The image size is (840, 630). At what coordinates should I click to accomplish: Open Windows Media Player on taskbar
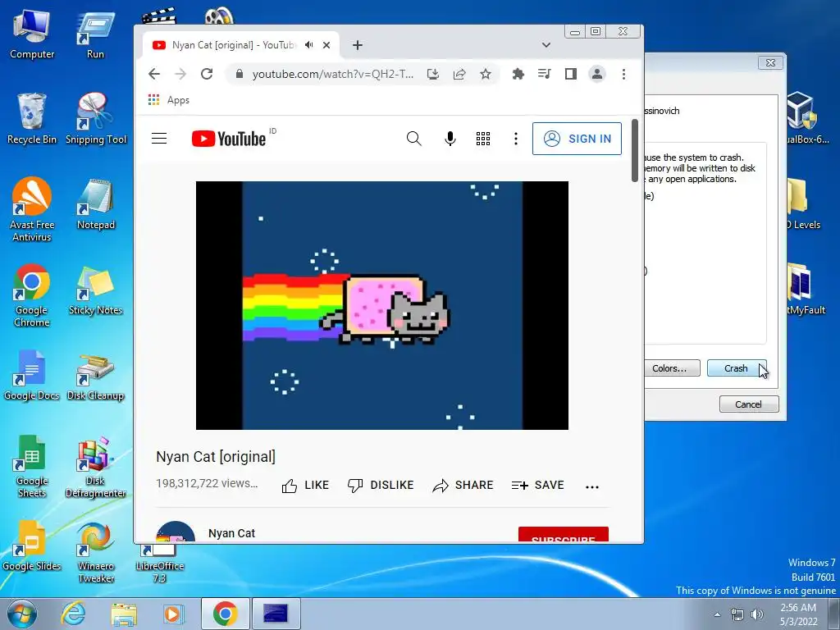point(173,614)
